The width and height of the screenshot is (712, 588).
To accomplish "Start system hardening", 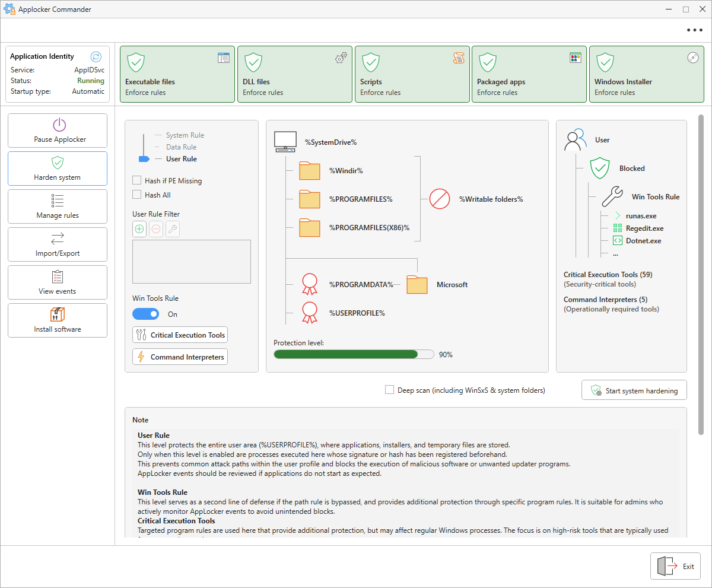I will pyautogui.click(x=634, y=390).
